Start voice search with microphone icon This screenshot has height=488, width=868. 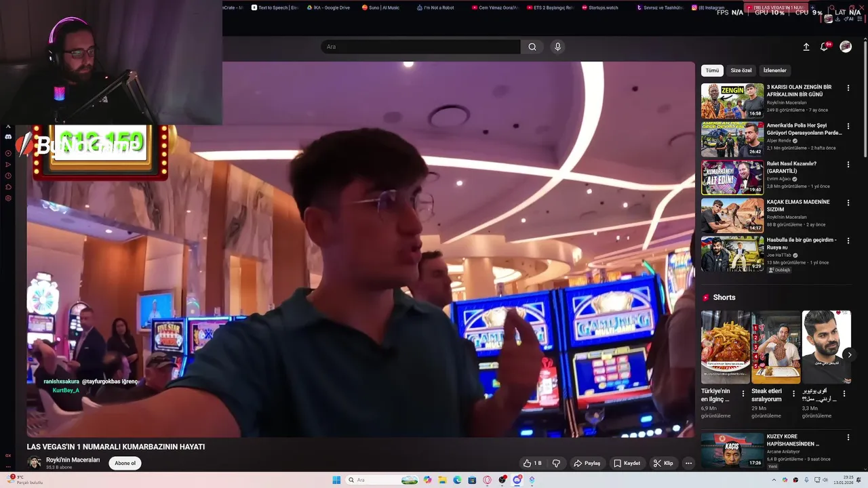[557, 47]
